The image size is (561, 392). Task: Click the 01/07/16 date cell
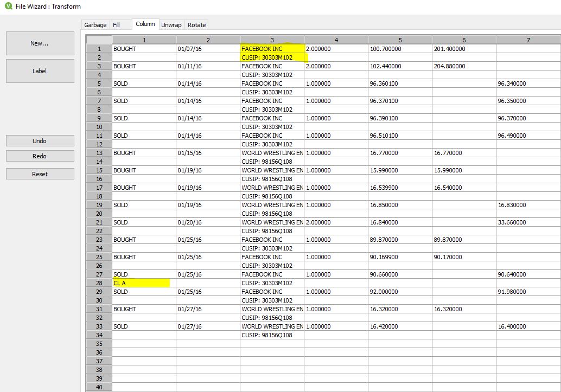click(208, 49)
